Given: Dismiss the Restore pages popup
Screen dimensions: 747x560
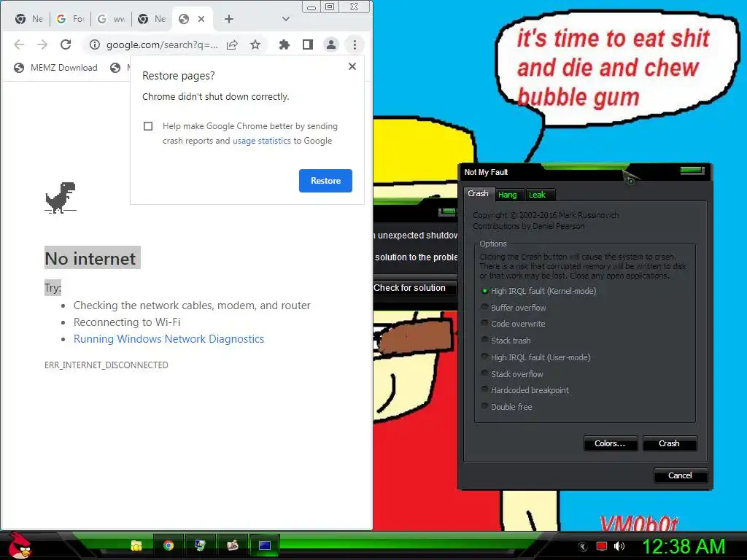Looking at the screenshot, I should point(352,66).
